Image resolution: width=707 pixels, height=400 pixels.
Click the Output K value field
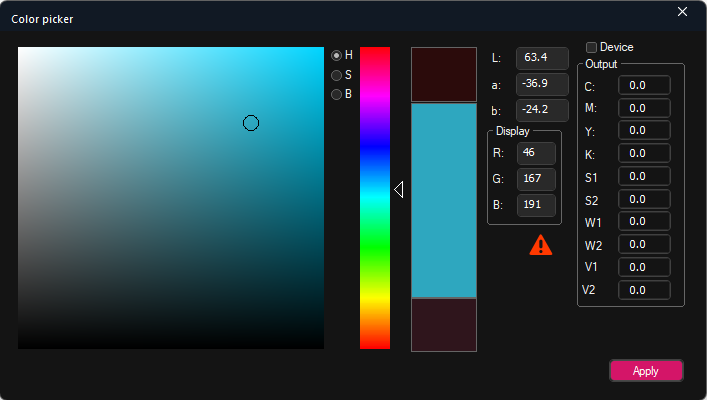pyautogui.click(x=644, y=153)
